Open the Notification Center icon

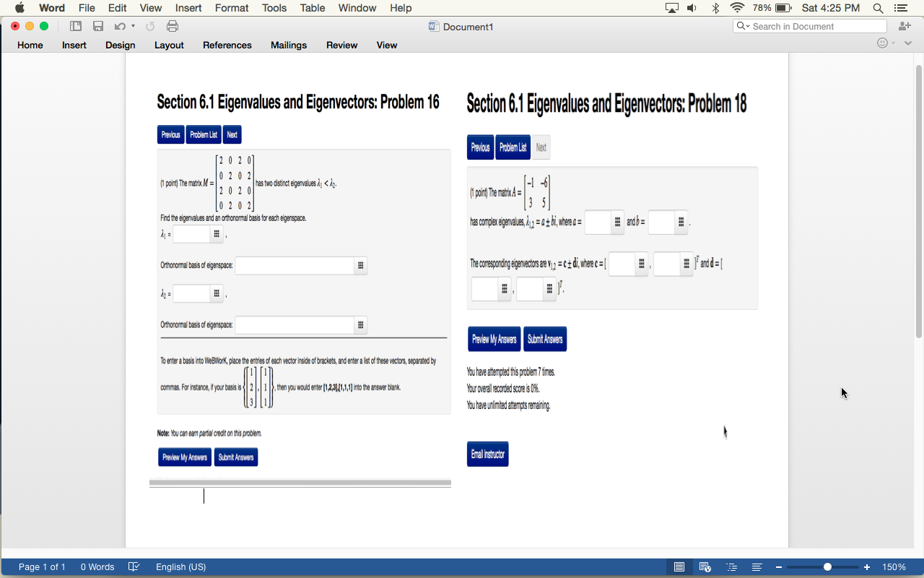pos(900,8)
